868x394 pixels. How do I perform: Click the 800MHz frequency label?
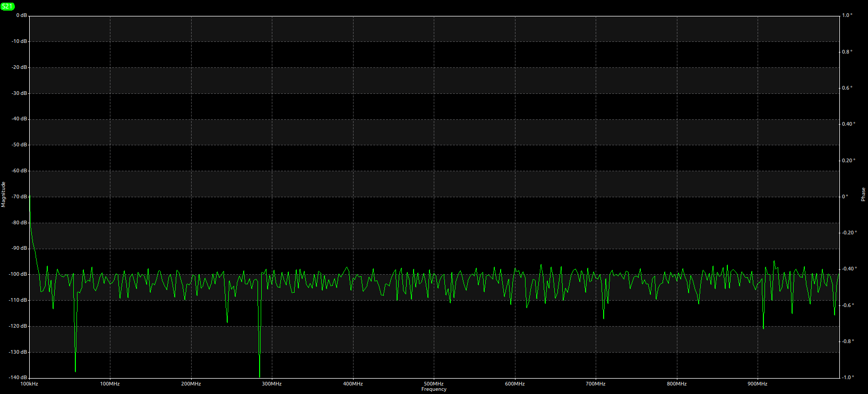click(677, 384)
